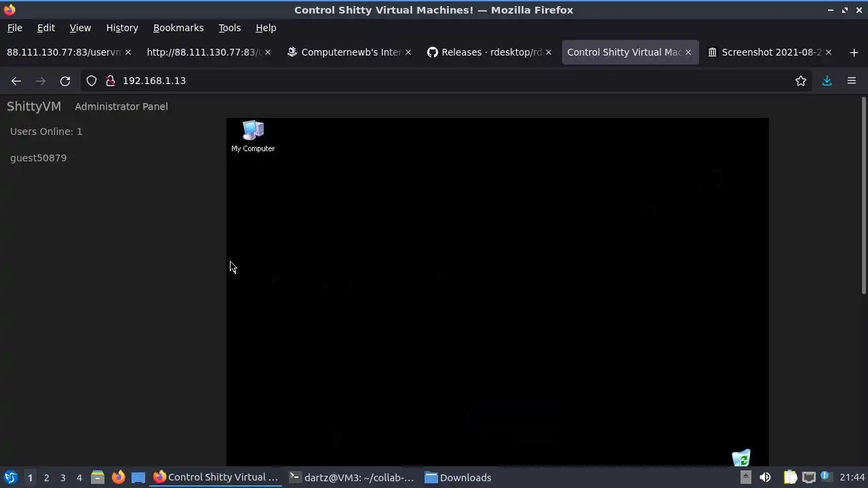The image size is (868, 488).
Task: Open the History menu
Action: 122,28
